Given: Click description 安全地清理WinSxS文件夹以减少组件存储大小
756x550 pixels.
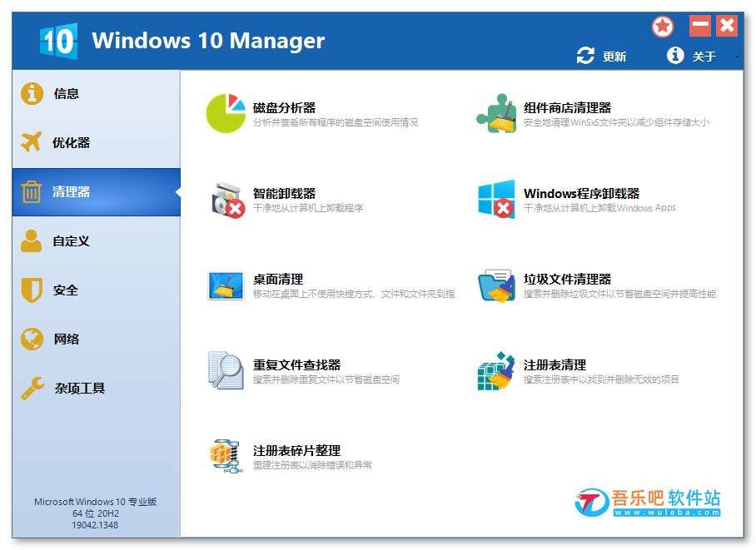Looking at the screenshot, I should tap(616, 122).
